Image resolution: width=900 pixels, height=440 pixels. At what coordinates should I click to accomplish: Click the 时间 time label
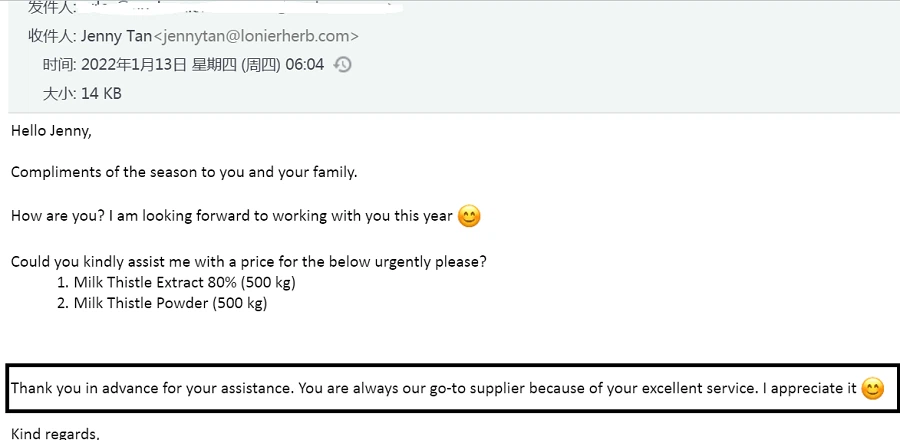tap(60, 65)
